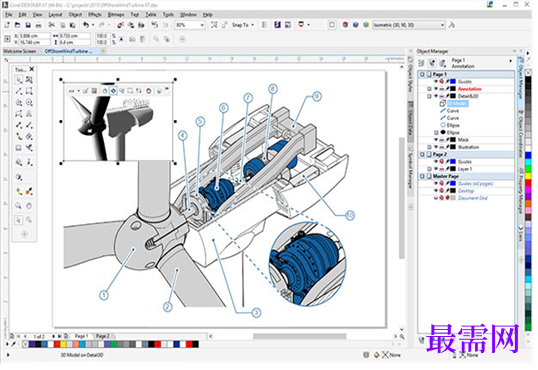538x370 pixels.
Task: Toggle visibility eye of Illustration layer
Action: tap(436, 147)
